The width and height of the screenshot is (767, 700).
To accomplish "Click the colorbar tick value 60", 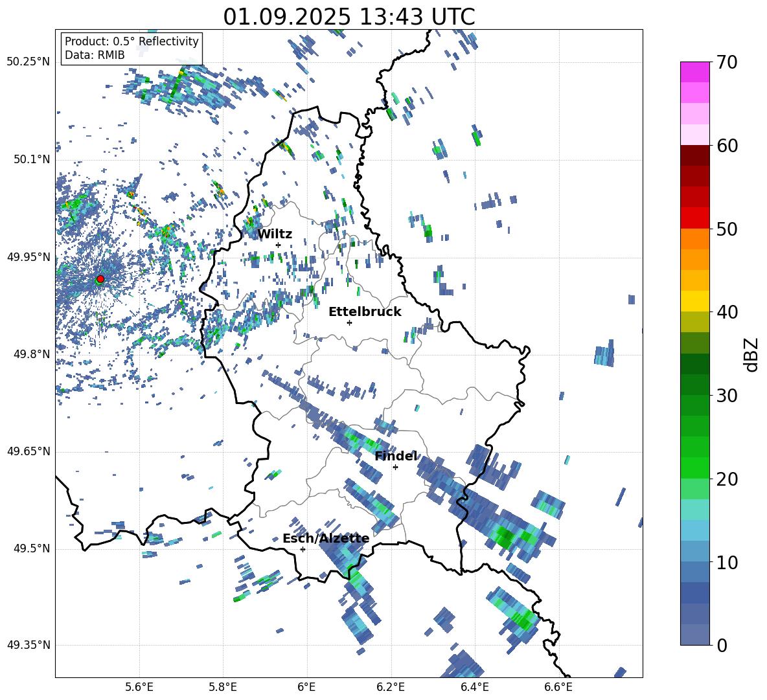I will (x=727, y=146).
